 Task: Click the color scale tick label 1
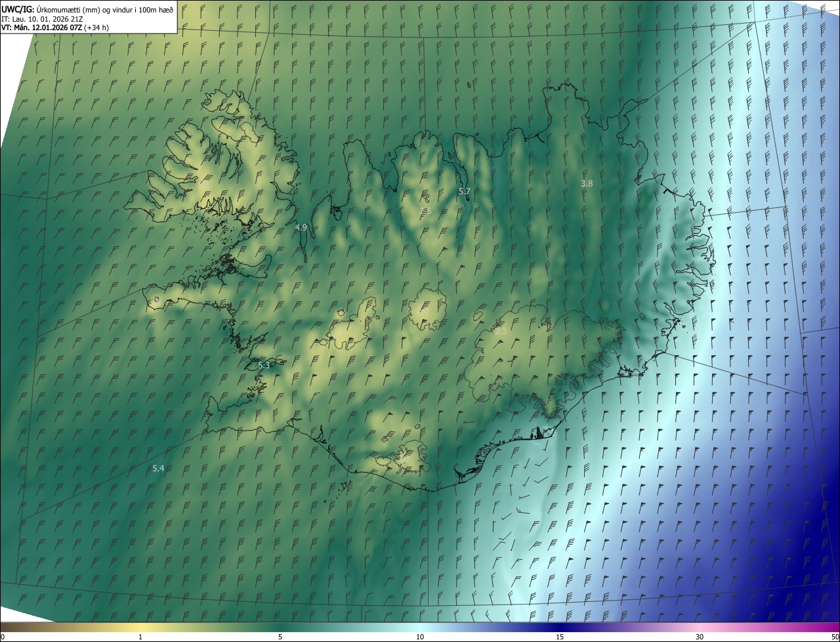140,637
